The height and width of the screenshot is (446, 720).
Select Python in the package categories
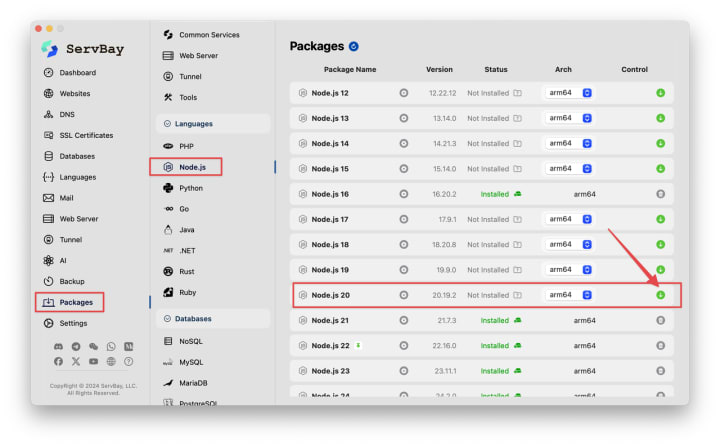(x=183, y=188)
